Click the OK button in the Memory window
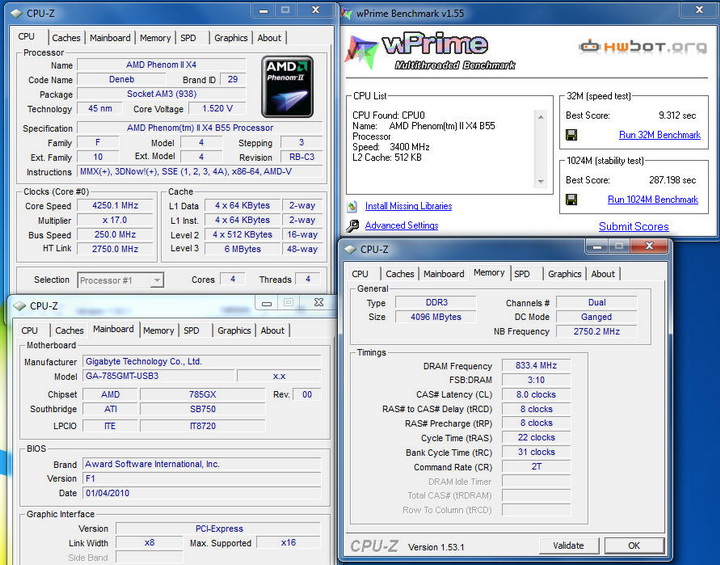This screenshot has height=565, width=720. [x=634, y=546]
